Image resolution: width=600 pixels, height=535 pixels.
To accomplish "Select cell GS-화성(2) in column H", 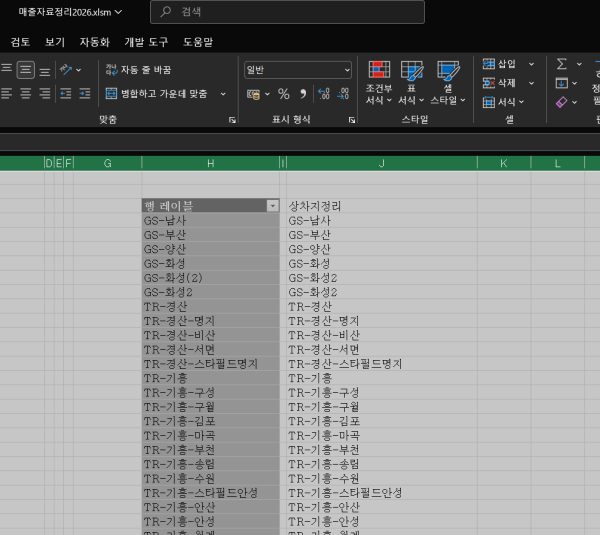I will (x=210, y=278).
